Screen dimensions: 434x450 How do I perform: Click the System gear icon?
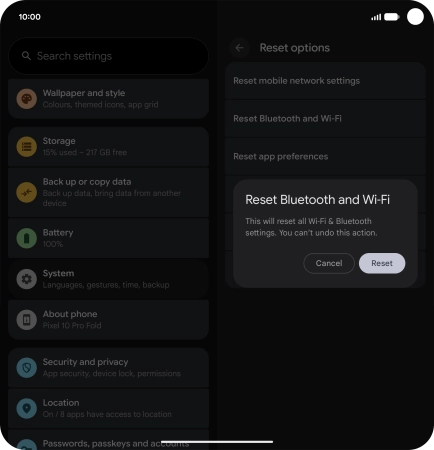coord(27,279)
